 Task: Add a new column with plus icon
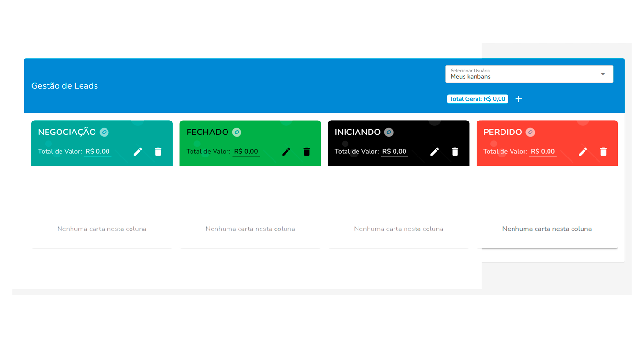tap(518, 99)
